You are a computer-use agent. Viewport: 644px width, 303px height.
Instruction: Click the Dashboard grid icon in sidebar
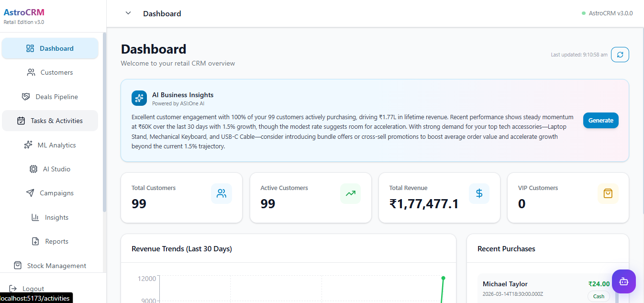point(30,48)
